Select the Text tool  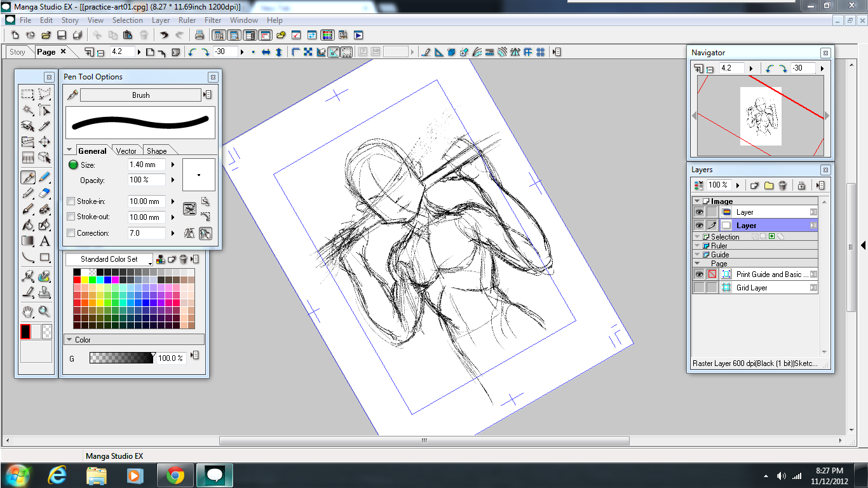click(x=44, y=241)
